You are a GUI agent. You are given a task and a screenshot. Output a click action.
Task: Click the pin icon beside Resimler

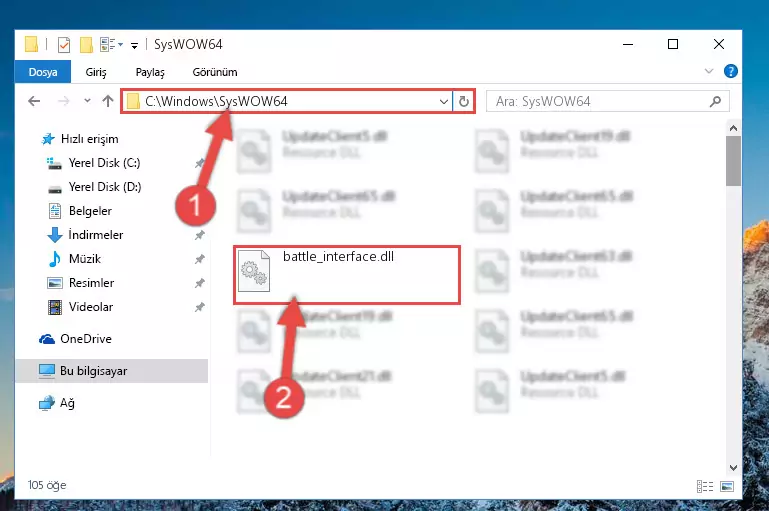pos(200,283)
